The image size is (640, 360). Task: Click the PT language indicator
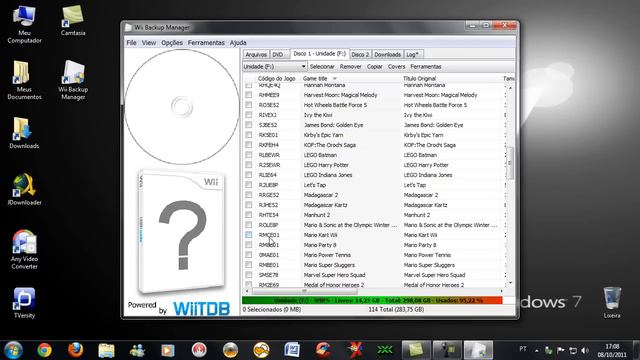523,349
